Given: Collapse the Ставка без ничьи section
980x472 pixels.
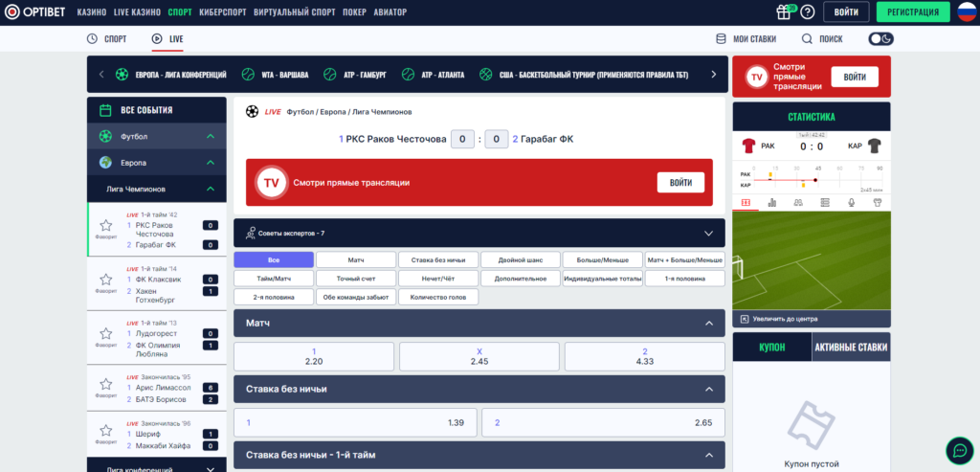Looking at the screenshot, I should pyautogui.click(x=709, y=389).
